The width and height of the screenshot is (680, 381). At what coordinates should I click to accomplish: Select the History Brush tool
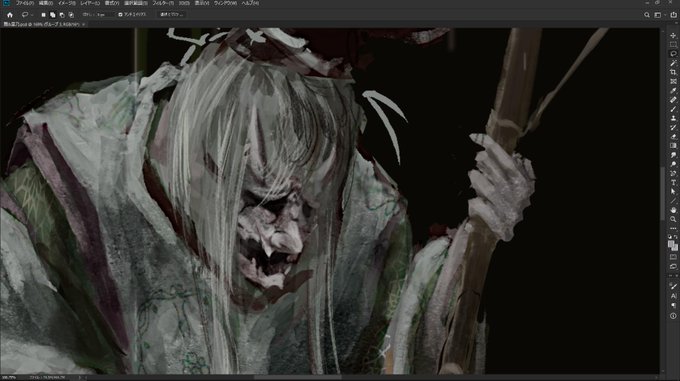[x=673, y=127]
